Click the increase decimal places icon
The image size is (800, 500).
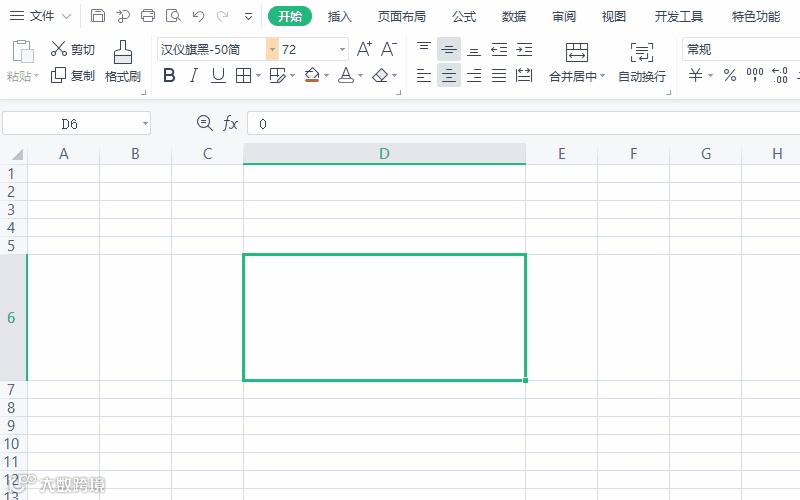780,76
